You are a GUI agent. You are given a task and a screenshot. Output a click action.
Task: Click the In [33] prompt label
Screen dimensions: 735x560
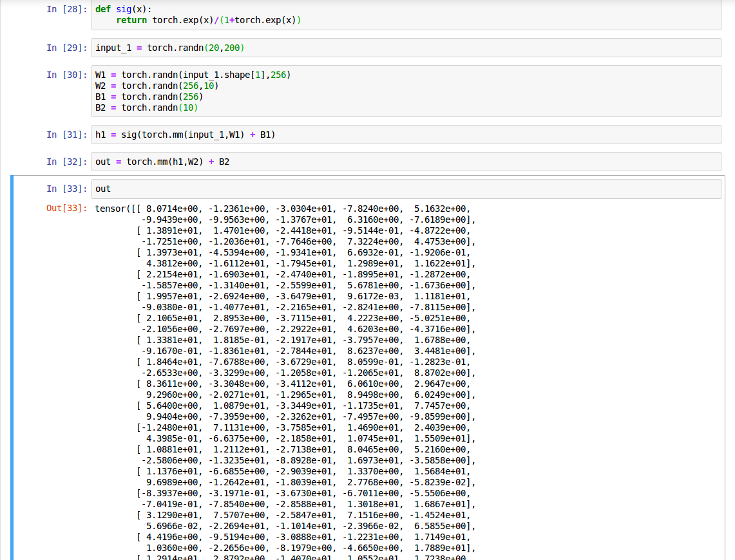pyautogui.click(x=66, y=189)
